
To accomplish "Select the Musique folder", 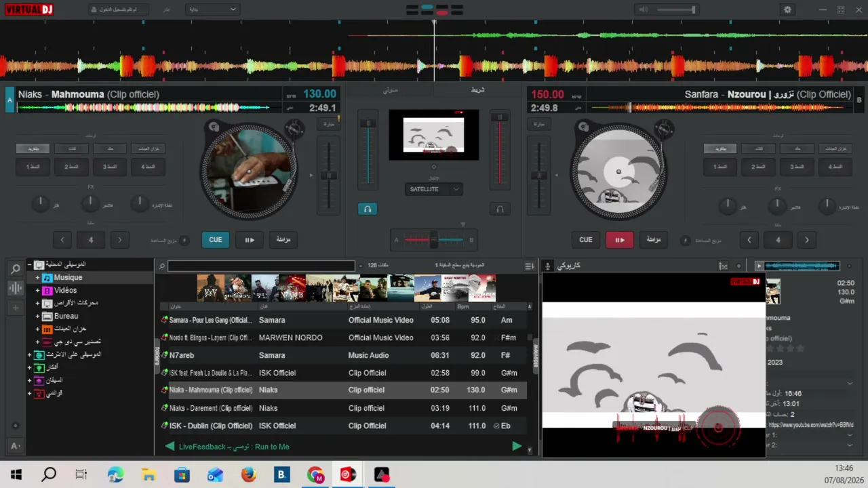I will (68, 278).
